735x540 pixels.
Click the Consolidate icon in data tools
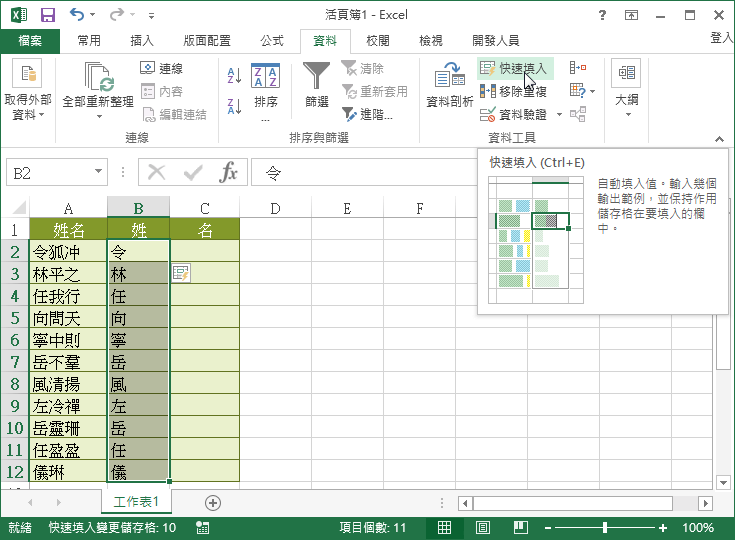[578, 68]
